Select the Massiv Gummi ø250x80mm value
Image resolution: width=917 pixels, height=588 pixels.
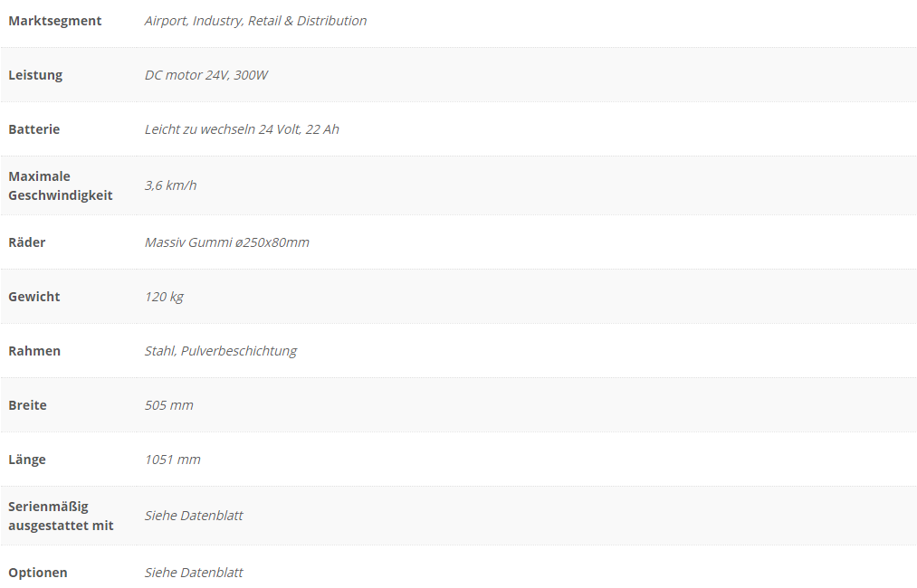tap(227, 242)
